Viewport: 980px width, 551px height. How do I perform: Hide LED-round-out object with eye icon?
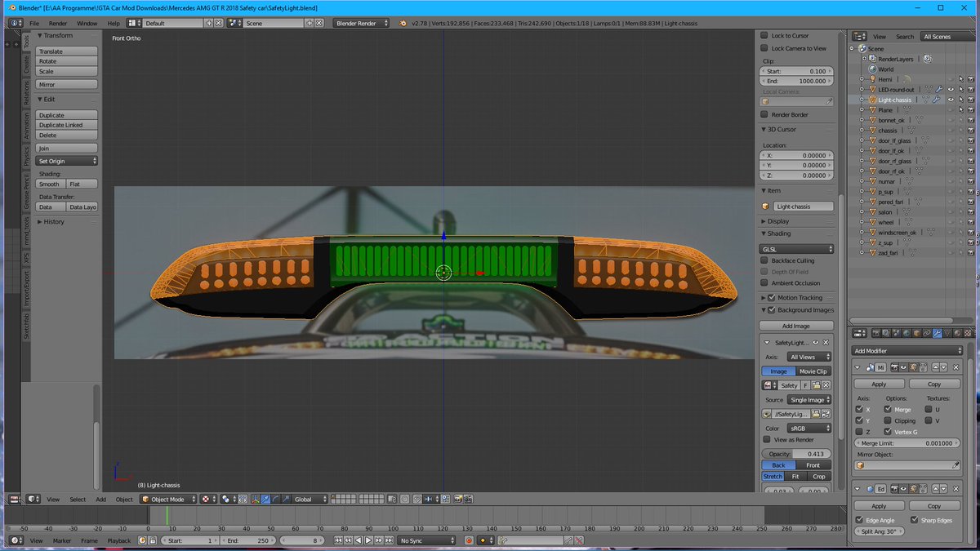point(951,89)
